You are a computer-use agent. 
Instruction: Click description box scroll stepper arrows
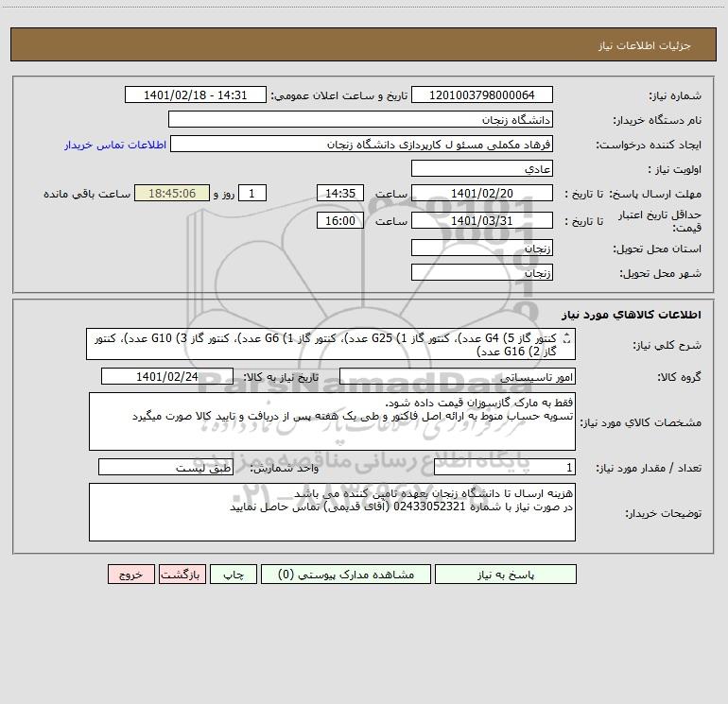[566, 338]
